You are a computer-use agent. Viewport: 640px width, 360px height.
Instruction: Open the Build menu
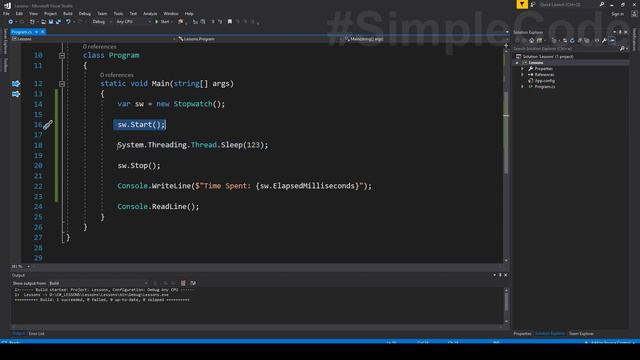68,13
